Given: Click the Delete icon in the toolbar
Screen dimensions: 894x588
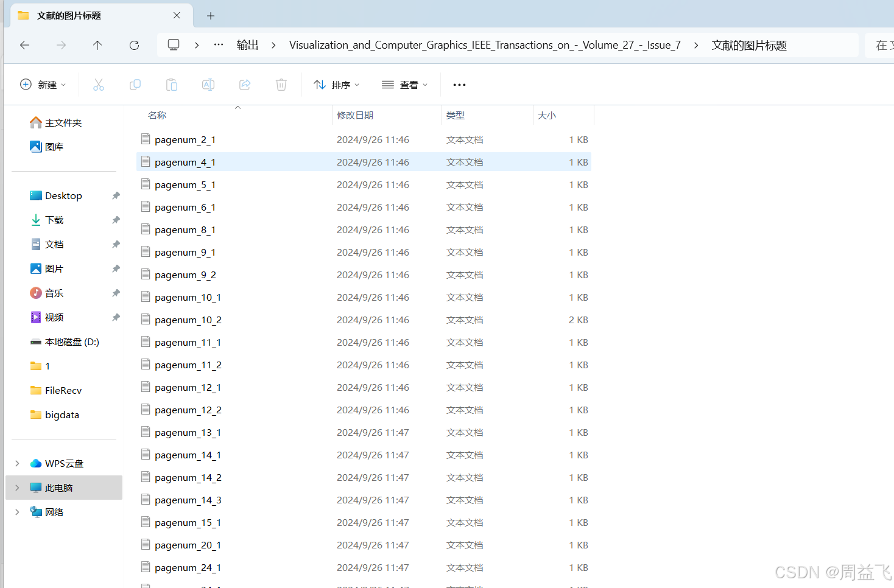Looking at the screenshot, I should tap(281, 85).
